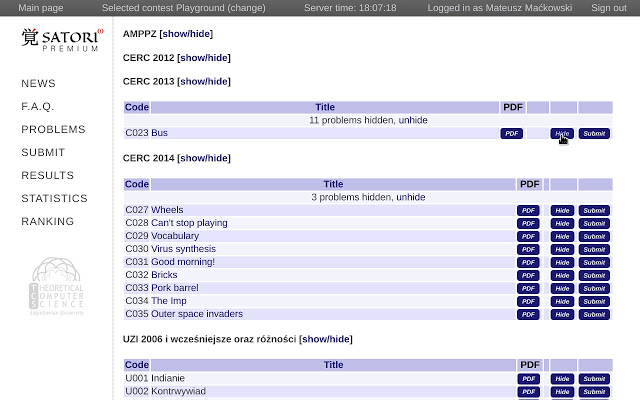
Task: Go to Ranking in the sidebar
Action: [x=47, y=221]
